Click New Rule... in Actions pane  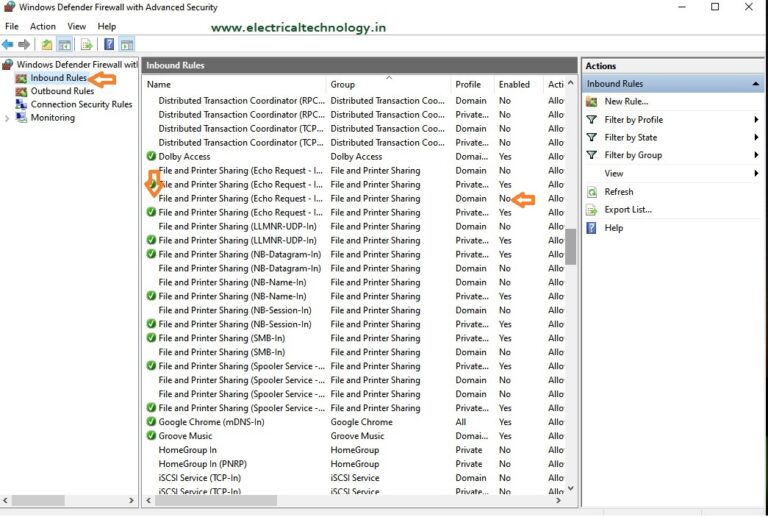tap(626, 101)
